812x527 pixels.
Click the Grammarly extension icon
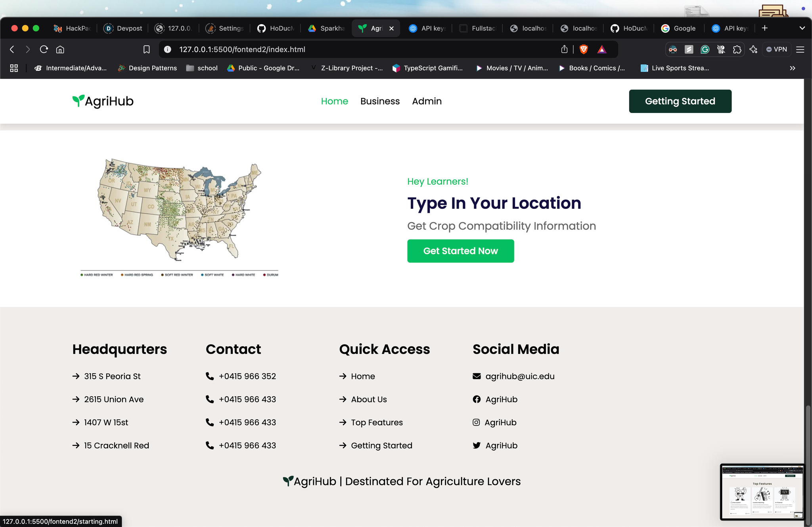(705, 50)
